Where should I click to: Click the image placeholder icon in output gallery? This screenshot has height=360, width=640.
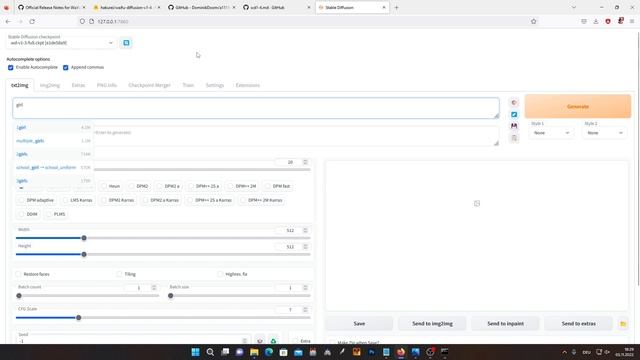(x=477, y=203)
